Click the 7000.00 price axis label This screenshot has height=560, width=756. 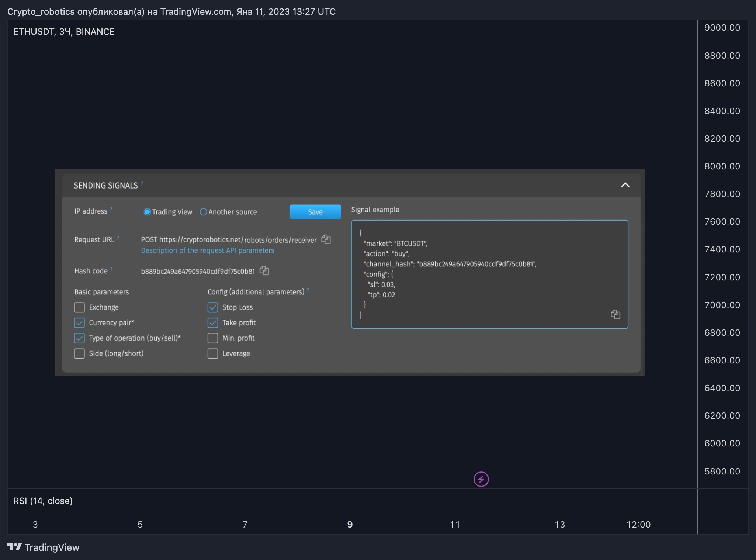click(x=722, y=305)
